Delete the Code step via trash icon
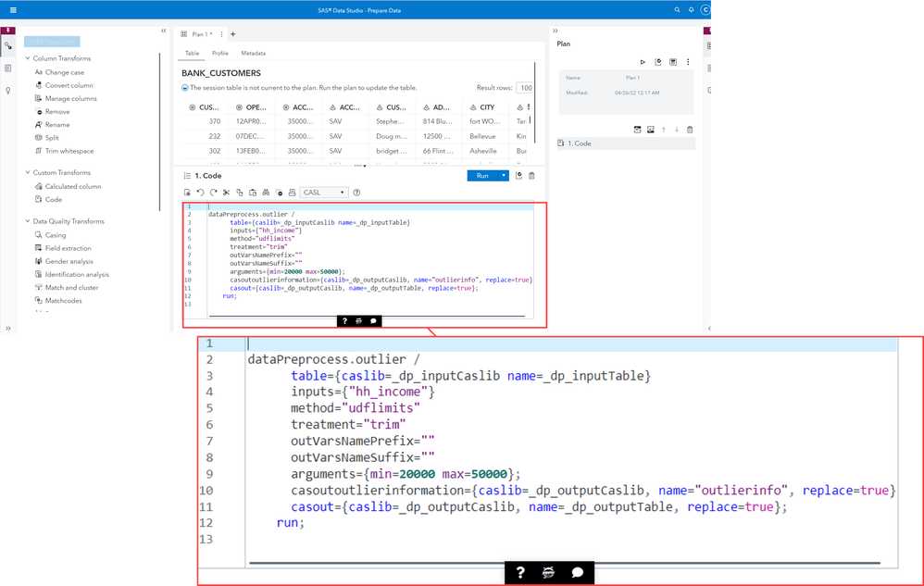The width and height of the screenshot is (924, 586). pyautogui.click(x=531, y=176)
